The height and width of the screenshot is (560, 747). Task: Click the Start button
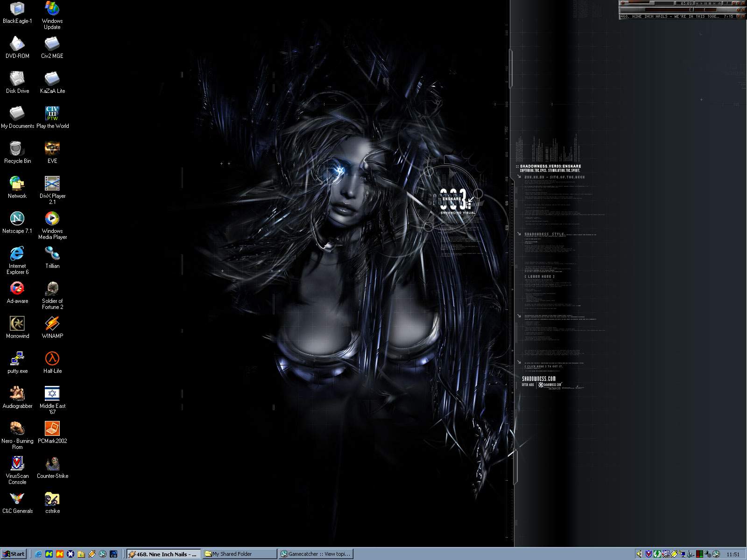pyautogui.click(x=14, y=554)
